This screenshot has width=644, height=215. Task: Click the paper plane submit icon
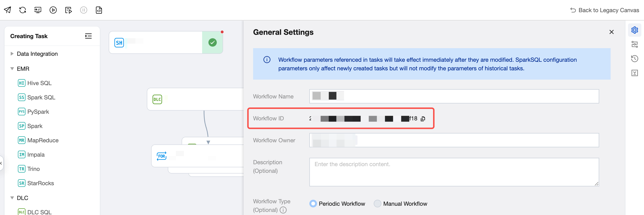[7, 10]
